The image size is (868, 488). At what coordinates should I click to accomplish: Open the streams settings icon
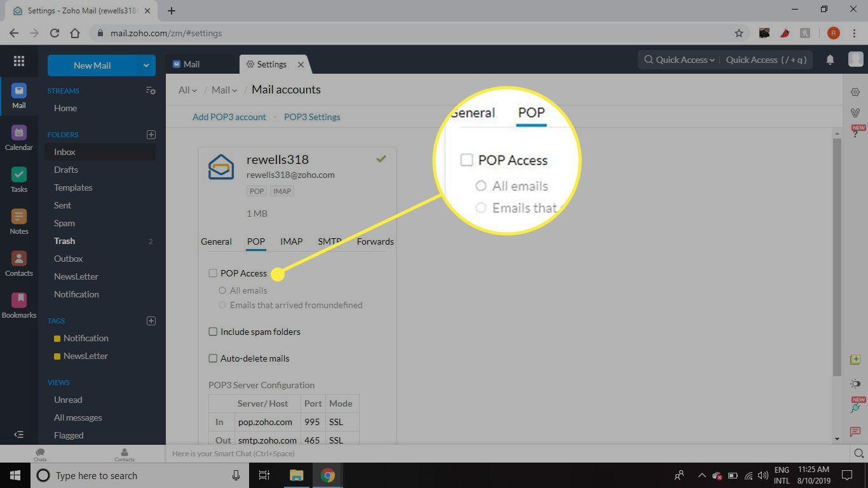151,91
